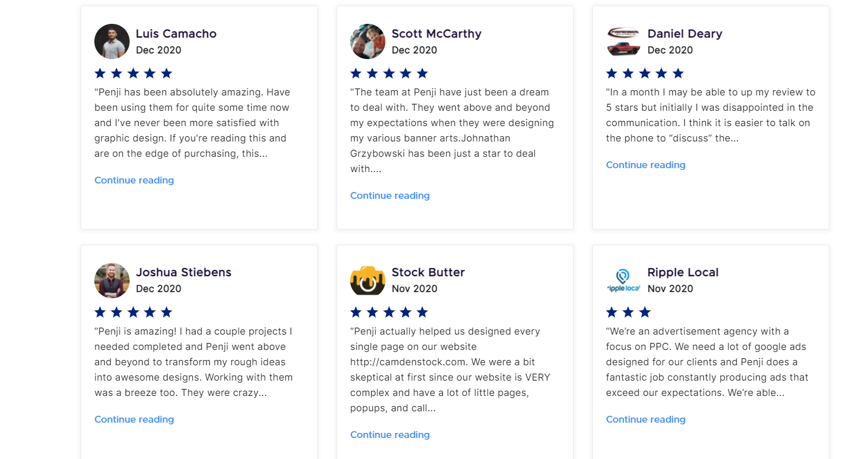Click the Ripple Local logo icon
868x459 pixels.
pos(624,281)
